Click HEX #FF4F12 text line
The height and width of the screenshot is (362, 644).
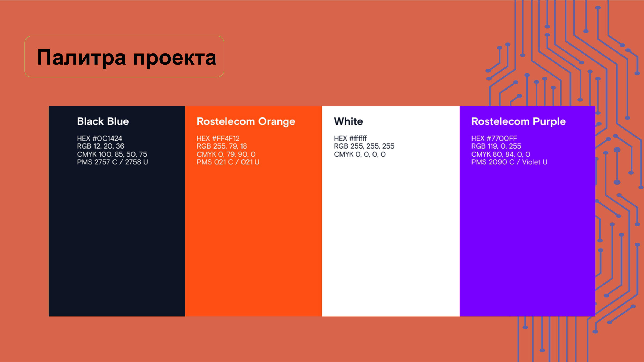coord(218,138)
